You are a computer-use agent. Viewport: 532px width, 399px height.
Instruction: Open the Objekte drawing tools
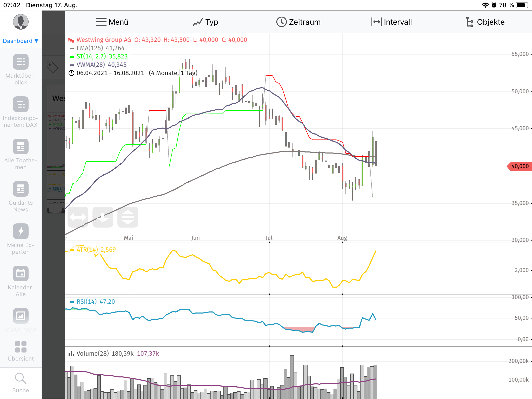click(485, 22)
